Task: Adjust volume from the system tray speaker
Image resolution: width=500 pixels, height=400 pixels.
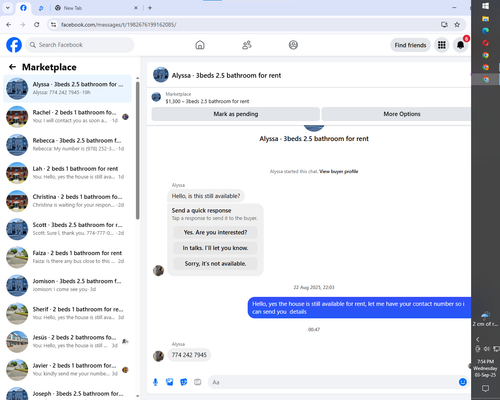Action: point(487,349)
